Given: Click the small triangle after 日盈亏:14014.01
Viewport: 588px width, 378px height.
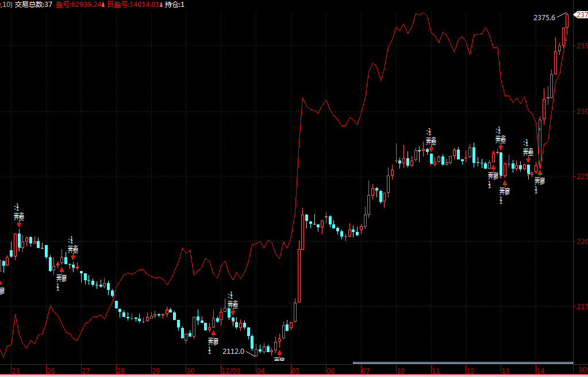Looking at the screenshot, I should coord(161,5).
